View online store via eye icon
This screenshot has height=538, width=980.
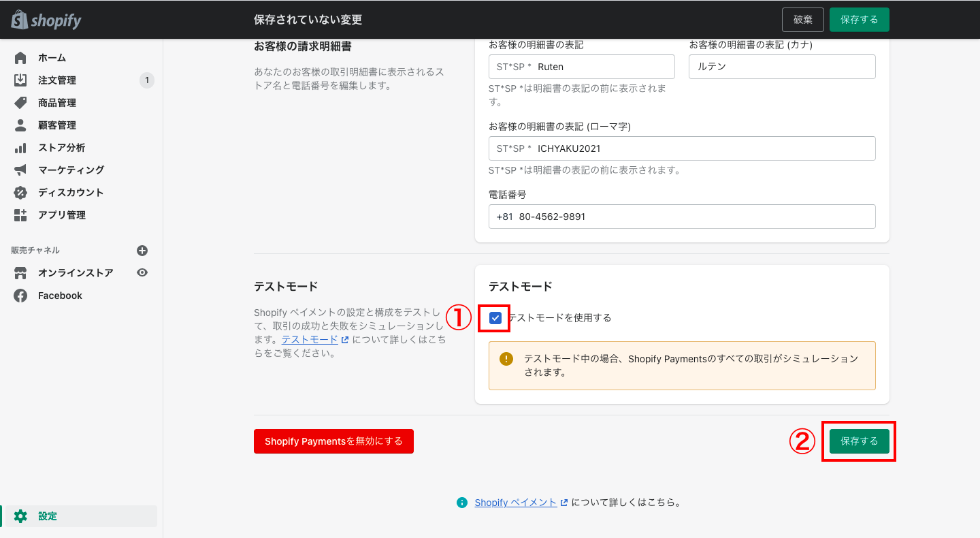142,272
